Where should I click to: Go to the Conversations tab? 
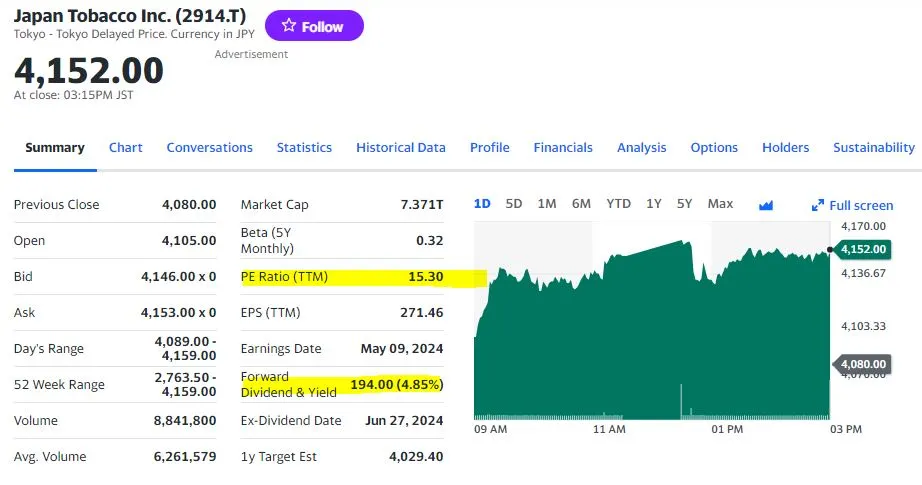[209, 148]
